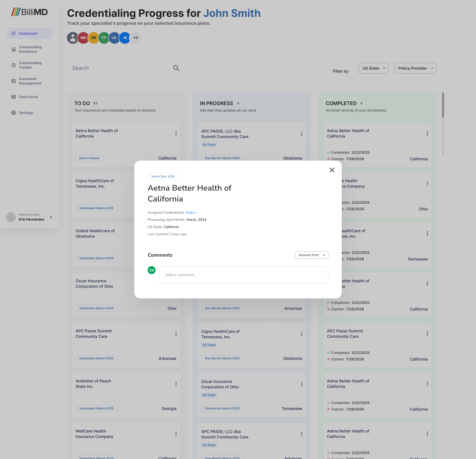Click the Credentialing Enrollment form icon
The image size is (476, 459).
point(14,49)
